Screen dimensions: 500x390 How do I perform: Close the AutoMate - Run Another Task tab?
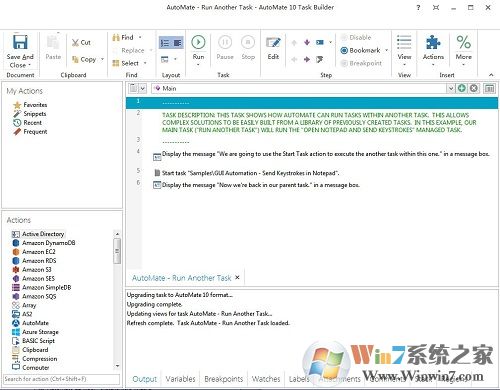point(237,277)
